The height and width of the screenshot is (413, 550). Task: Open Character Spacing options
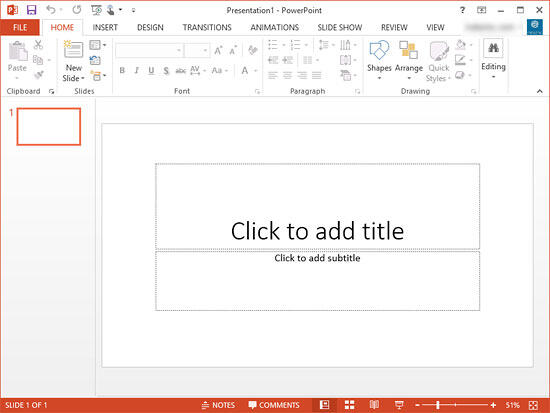point(198,71)
